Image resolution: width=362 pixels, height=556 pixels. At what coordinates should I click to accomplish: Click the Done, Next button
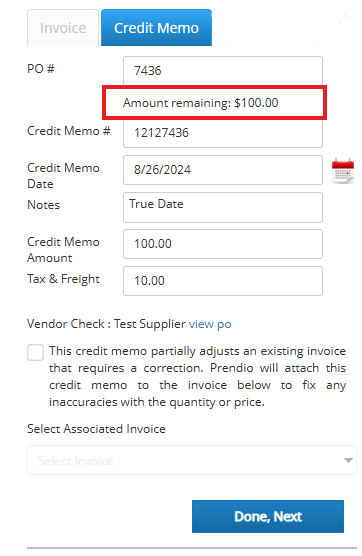click(x=268, y=516)
